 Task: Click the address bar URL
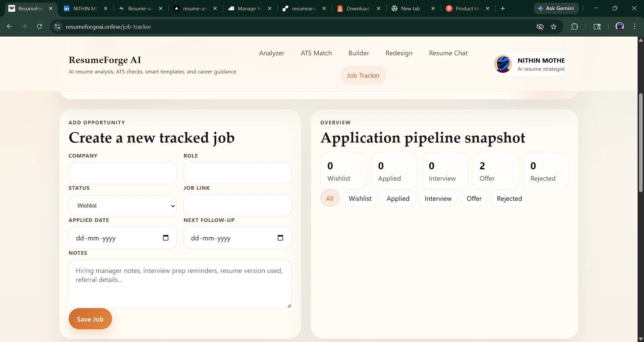(108, 26)
